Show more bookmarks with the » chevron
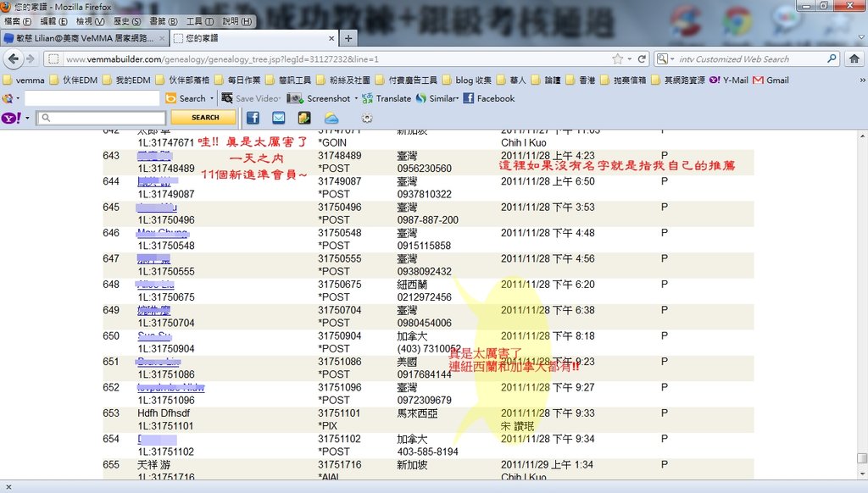Viewport: 868px width, 493px height. pos(862,80)
